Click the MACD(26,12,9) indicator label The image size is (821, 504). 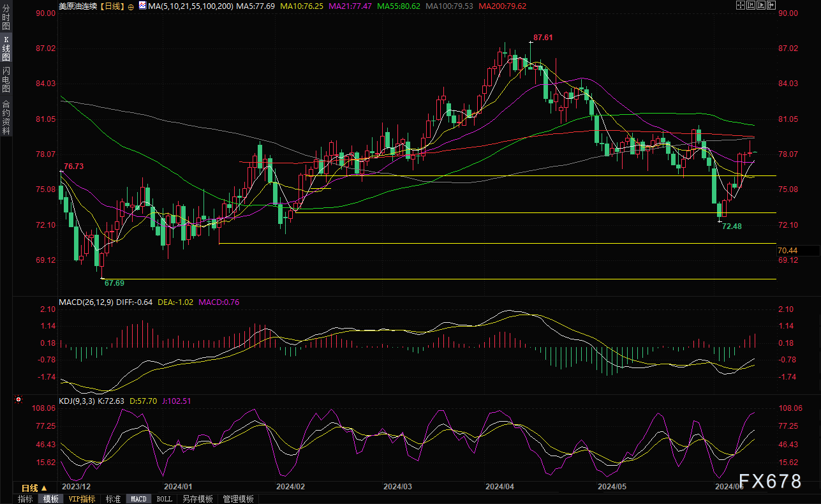click(x=85, y=302)
